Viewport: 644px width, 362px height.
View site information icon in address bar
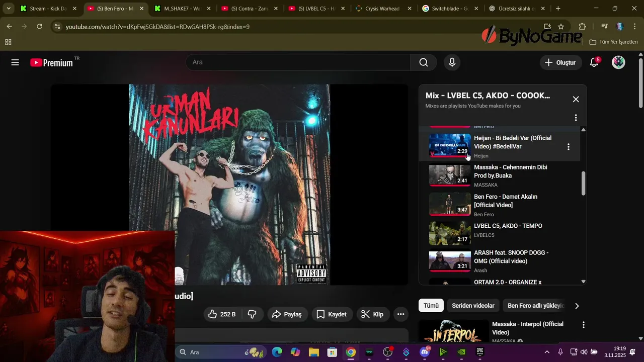point(57,27)
